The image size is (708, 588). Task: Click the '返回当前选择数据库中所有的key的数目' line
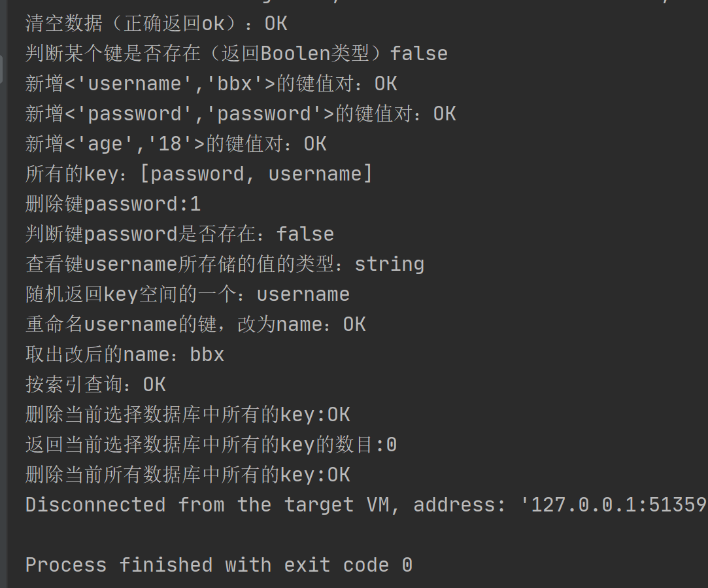point(211,445)
